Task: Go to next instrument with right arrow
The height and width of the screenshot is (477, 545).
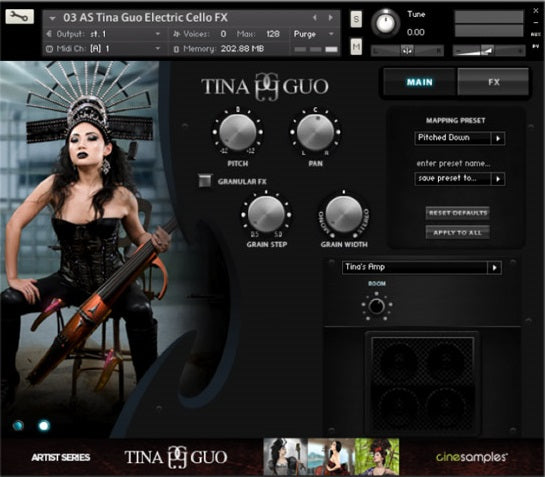Action: pyautogui.click(x=331, y=17)
